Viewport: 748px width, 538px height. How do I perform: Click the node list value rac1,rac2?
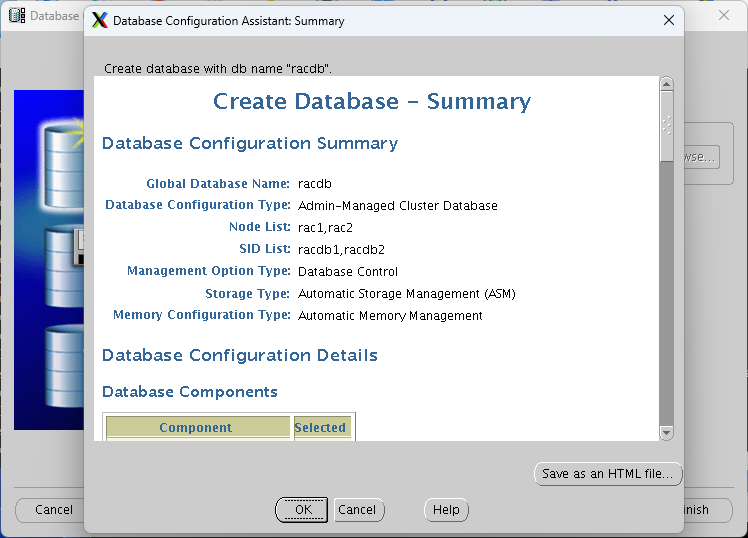(x=325, y=228)
